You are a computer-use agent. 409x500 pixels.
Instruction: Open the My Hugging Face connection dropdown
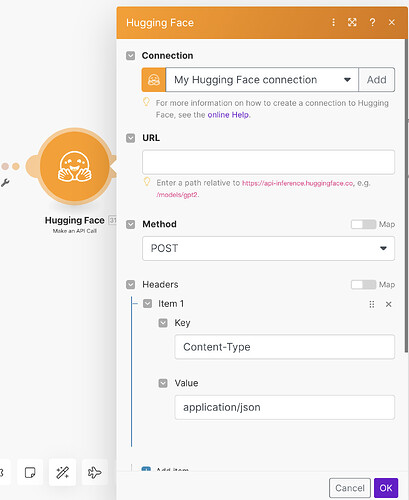point(262,80)
